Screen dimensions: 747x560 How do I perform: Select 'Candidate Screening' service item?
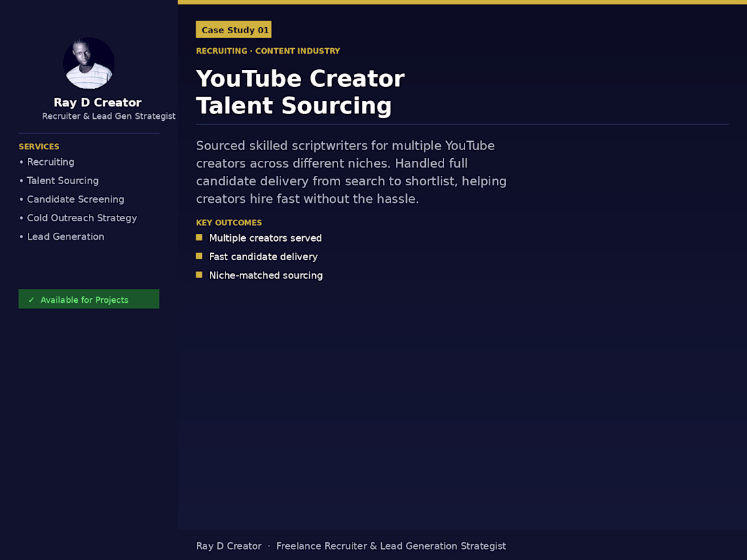(75, 199)
